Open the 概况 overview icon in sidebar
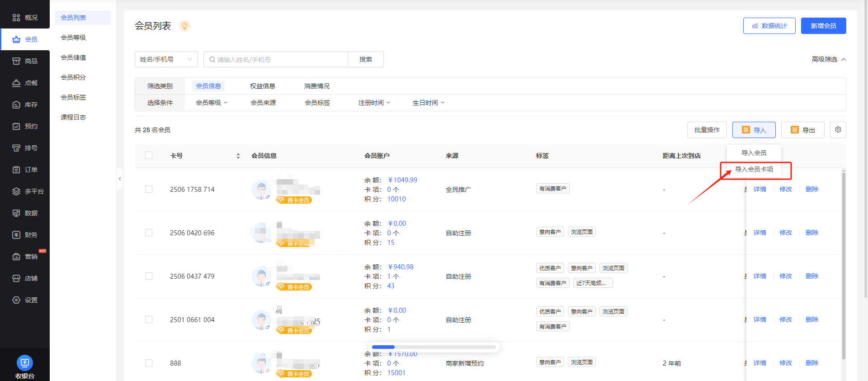 click(16, 18)
